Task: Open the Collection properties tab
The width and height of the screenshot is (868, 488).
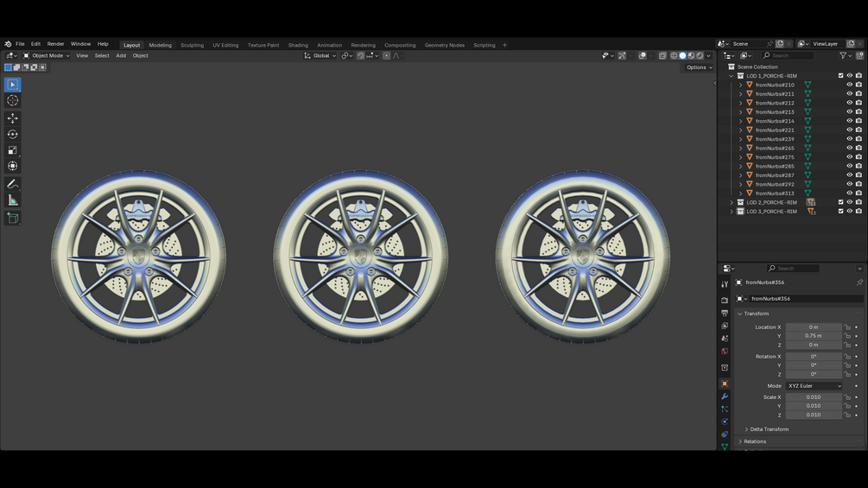Action: (725, 367)
